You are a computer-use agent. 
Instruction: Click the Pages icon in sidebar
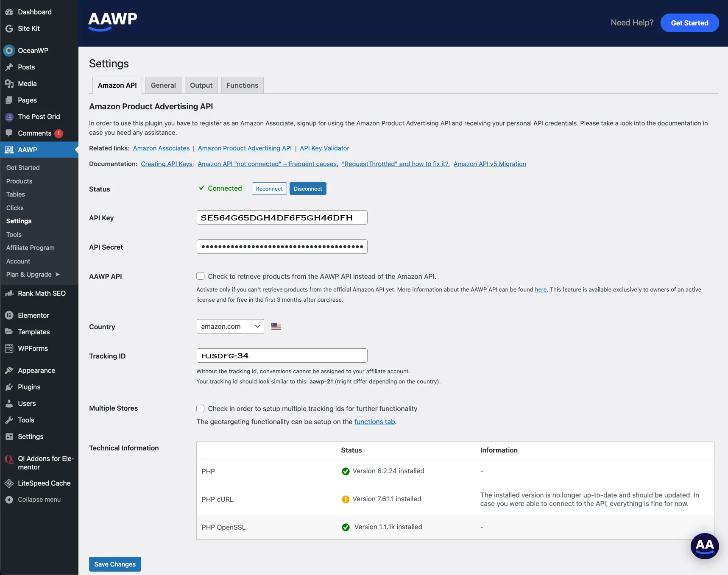pos(9,100)
